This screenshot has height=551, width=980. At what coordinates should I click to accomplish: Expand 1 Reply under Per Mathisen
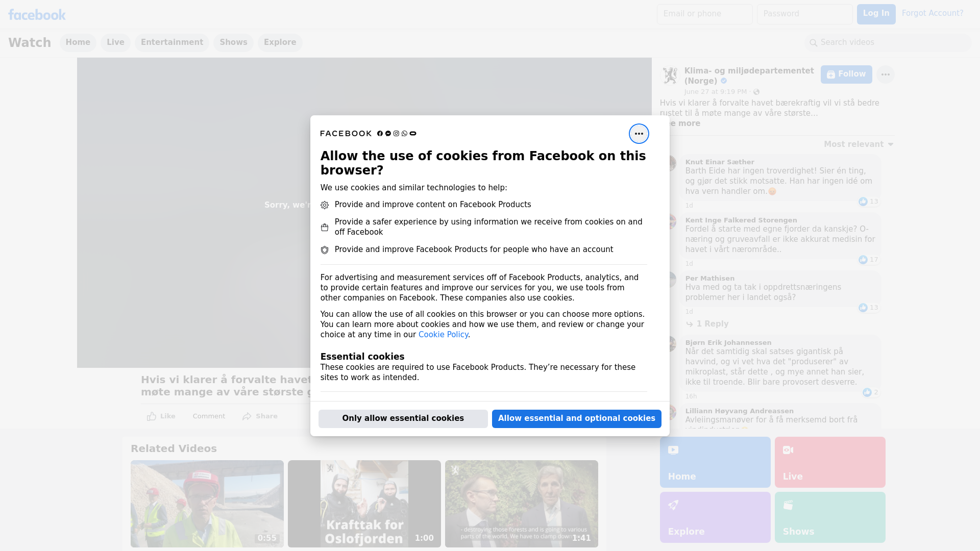click(707, 324)
